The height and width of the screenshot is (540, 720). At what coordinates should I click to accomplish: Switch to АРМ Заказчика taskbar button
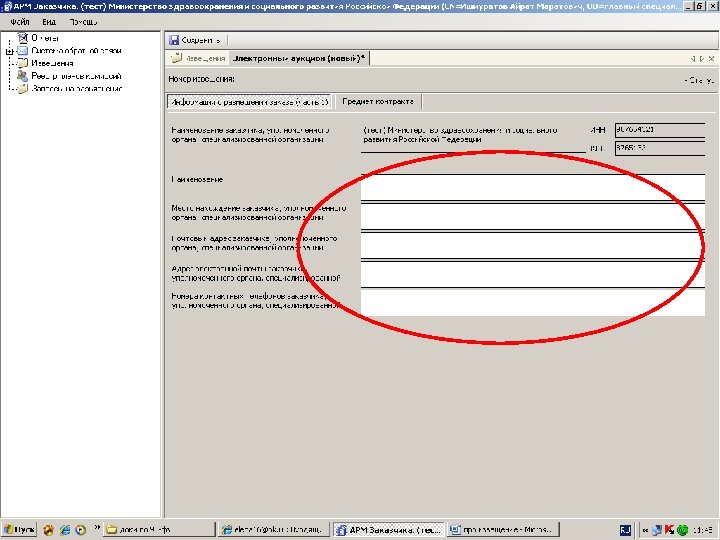click(389, 529)
